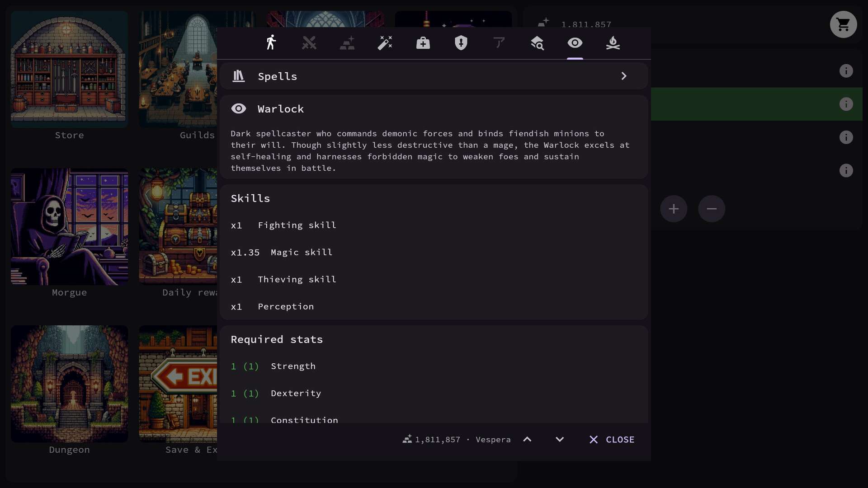Select the walking adventurer tab icon

[x=271, y=43]
